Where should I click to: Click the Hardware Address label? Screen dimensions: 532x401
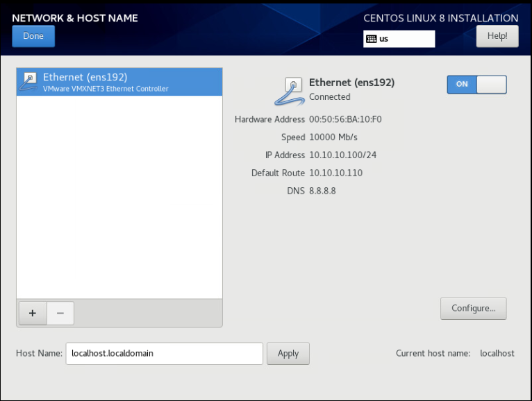269,119
